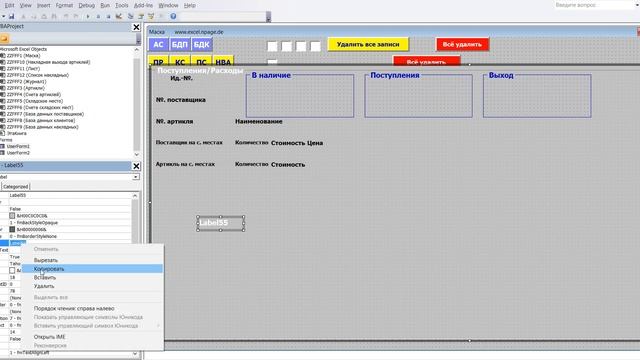Click the yellow ПР button
The height and width of the screenshot is (360, 640).
coord(158,61)
